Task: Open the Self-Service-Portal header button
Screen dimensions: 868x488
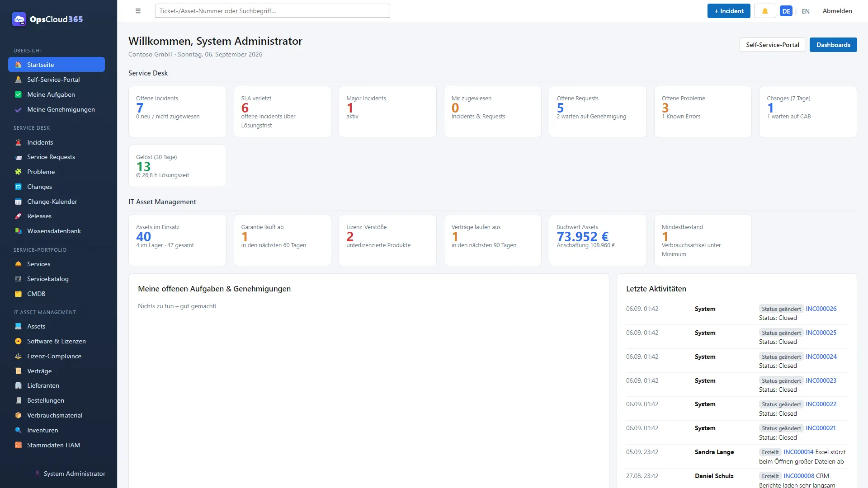Action: point(773,45)
